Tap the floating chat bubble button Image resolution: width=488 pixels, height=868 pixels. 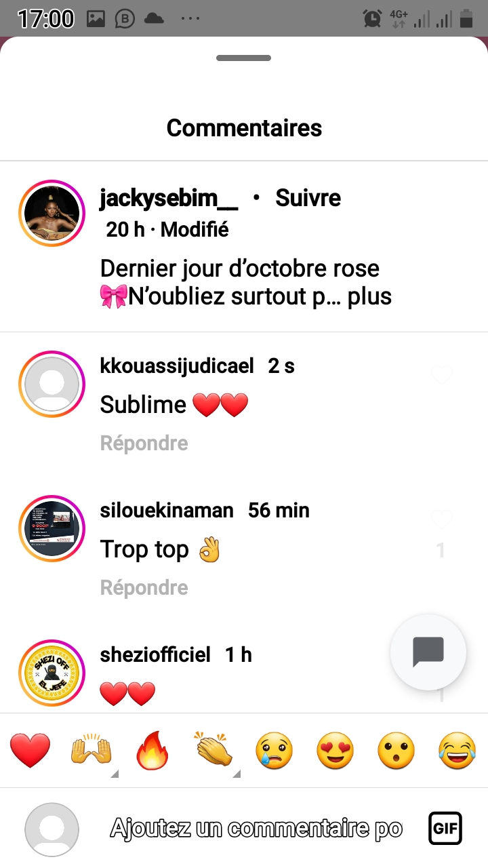428,652
